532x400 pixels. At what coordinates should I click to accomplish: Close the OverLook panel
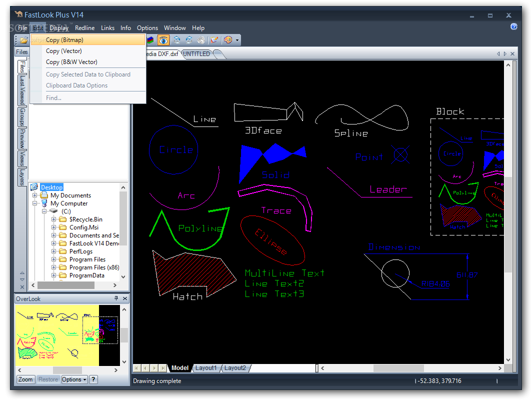click(125, 298)
